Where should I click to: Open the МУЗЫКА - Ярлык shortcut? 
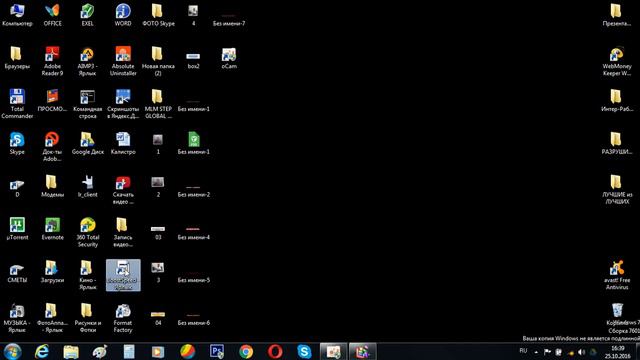click(x=17, y=318)
